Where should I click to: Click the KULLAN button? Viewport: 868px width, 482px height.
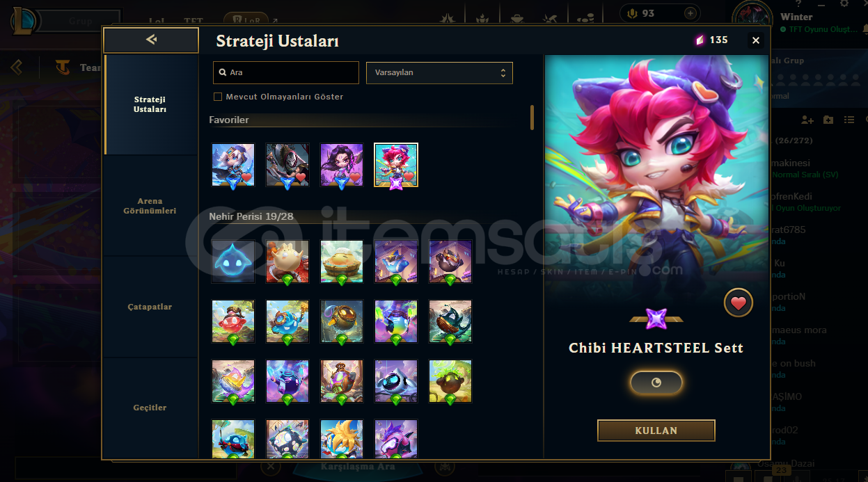point(656,431)
